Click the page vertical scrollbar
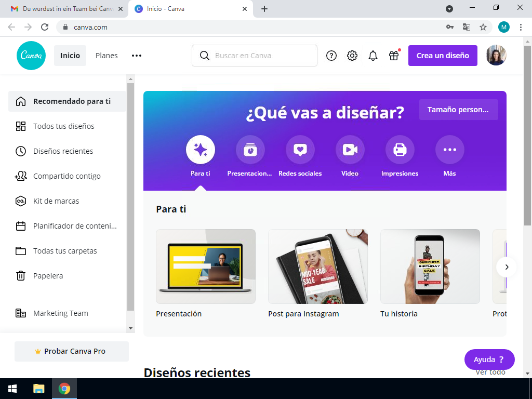532x399 pixels. pos(527,136)
